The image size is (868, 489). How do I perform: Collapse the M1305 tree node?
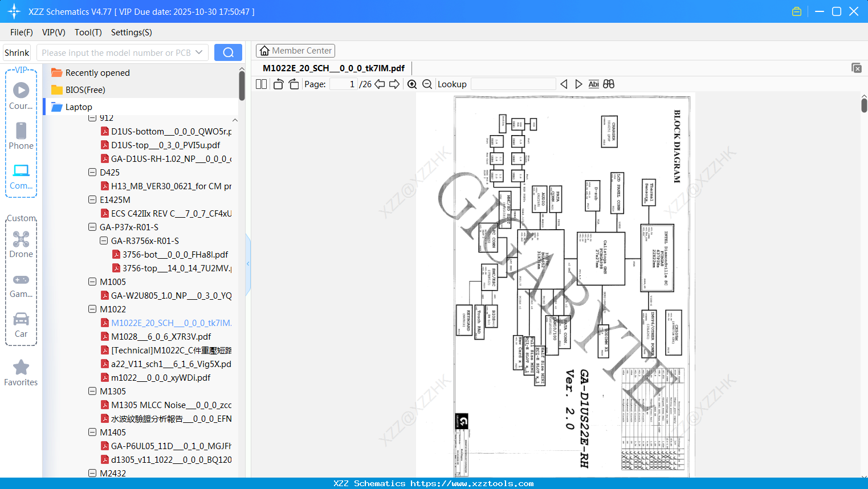92,391
